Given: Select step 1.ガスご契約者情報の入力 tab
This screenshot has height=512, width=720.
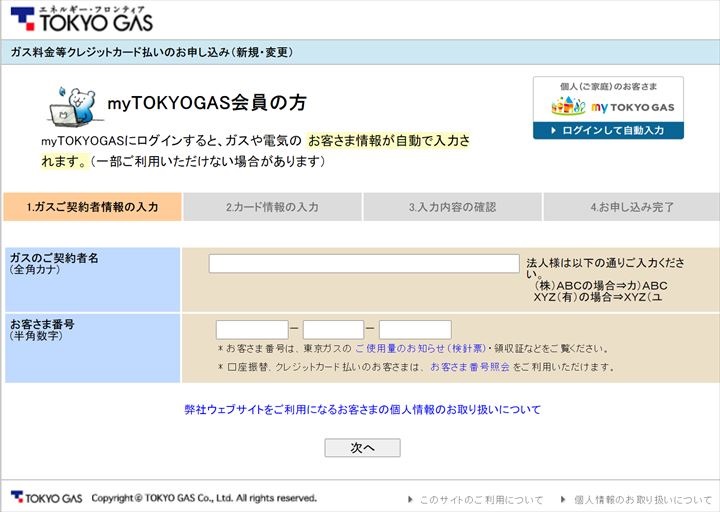Looking at the screenshot, I should (92, 207).
